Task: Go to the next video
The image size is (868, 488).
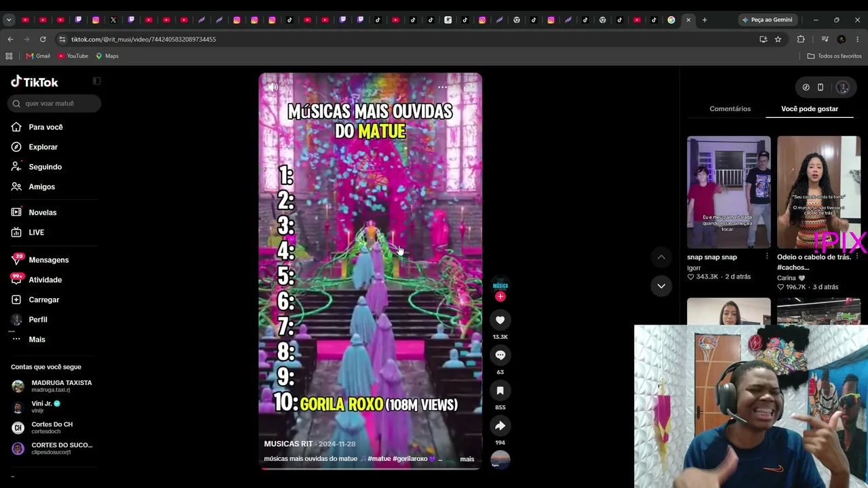Action: (x=661, y=286)
